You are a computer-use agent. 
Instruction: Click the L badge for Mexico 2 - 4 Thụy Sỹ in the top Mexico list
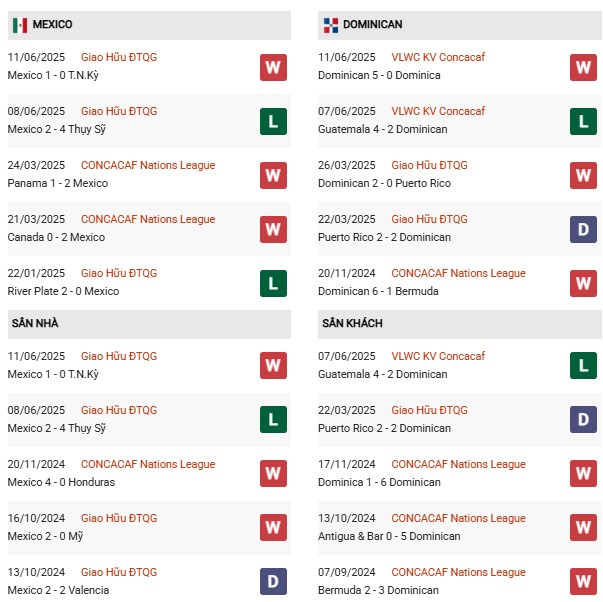(x=273, y=121)
